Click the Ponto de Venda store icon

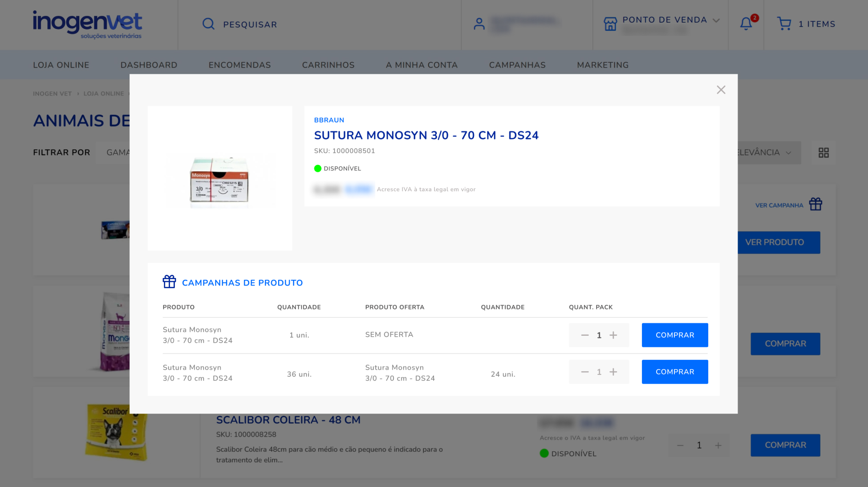click(610, 24)
